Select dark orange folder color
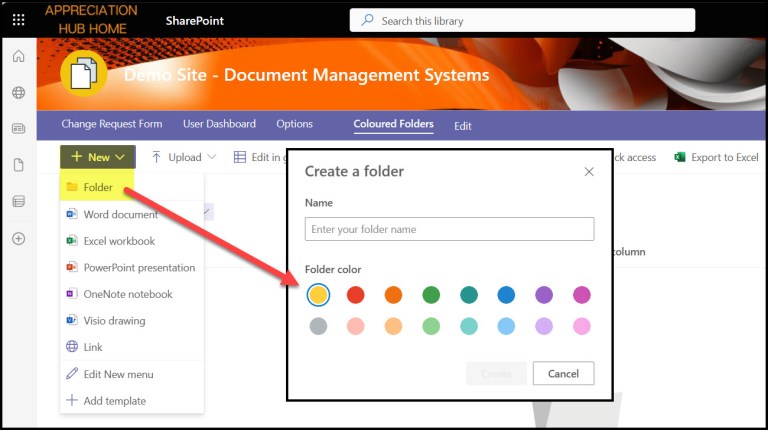 click(x=393, y=295)
